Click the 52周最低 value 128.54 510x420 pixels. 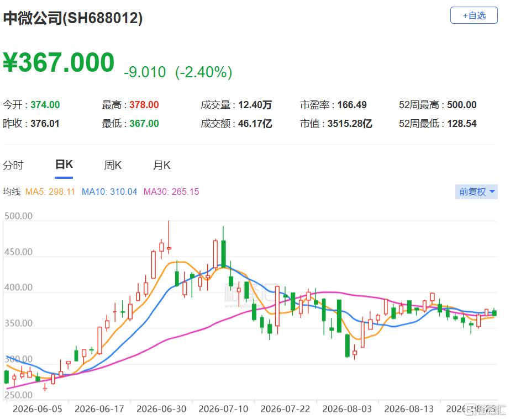coord(462,124)
